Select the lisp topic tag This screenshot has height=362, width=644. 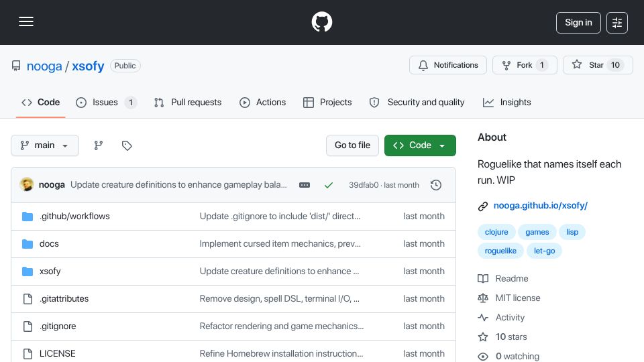[x=572, y=232]
